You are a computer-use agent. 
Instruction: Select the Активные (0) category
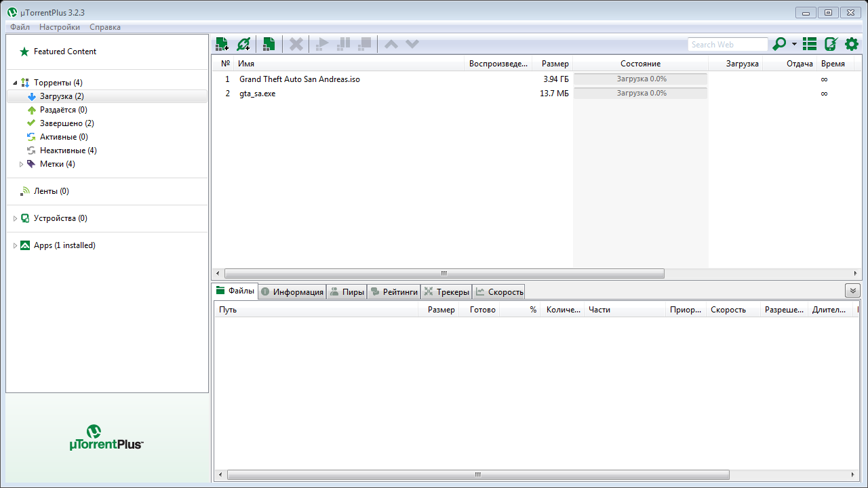[64, 137]
